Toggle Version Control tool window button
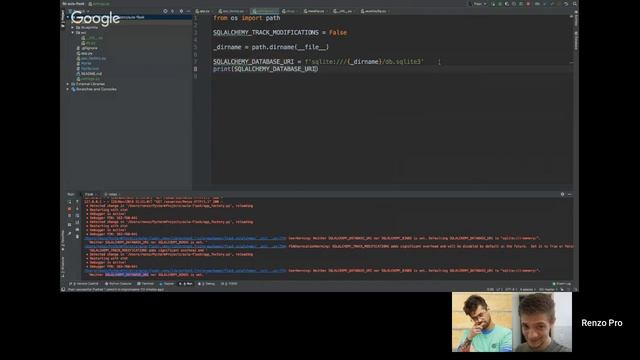This screenshot has width=640, height=360. tap(84, 284)
